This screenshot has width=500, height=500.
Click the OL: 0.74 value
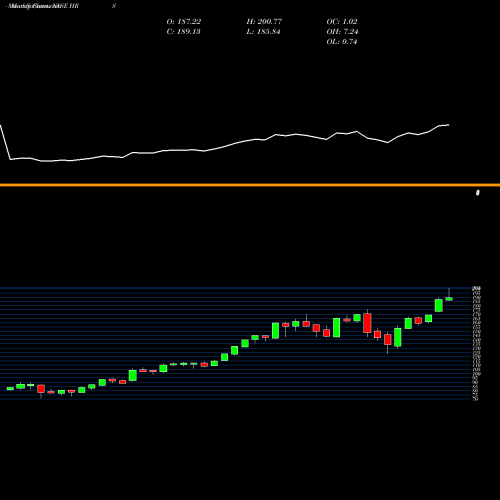tap(342, 41)
